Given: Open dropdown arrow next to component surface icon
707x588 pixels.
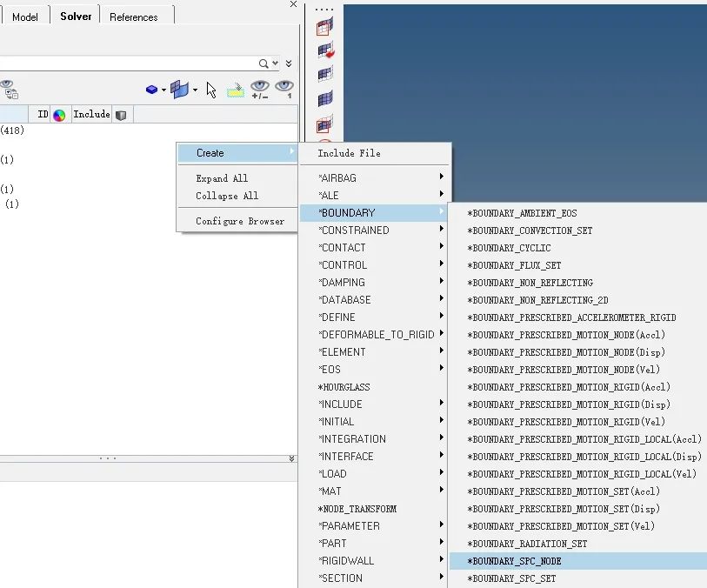Looking at the screenshot, I should [195, 90].
